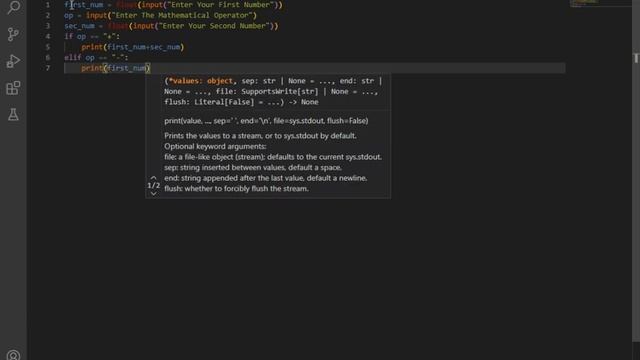
Task: Click 'sep: string inserted between values' line
Action: pyautogui.click(x=253, y=168)
